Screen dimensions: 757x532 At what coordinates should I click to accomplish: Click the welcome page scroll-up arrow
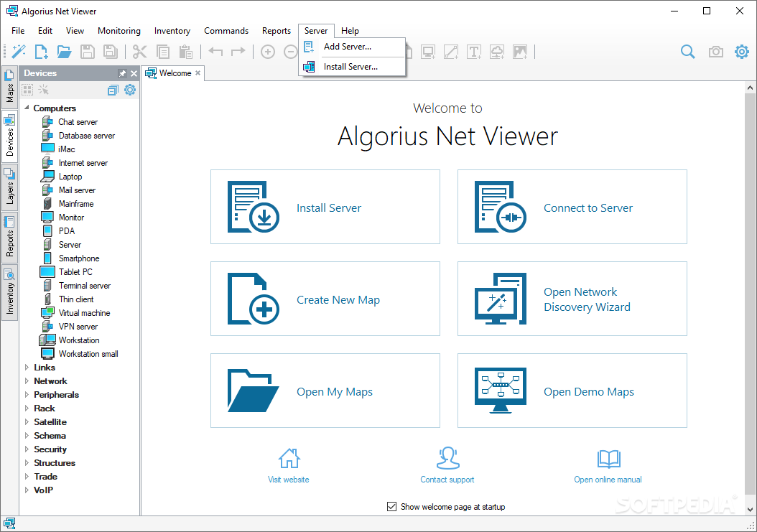750,88
